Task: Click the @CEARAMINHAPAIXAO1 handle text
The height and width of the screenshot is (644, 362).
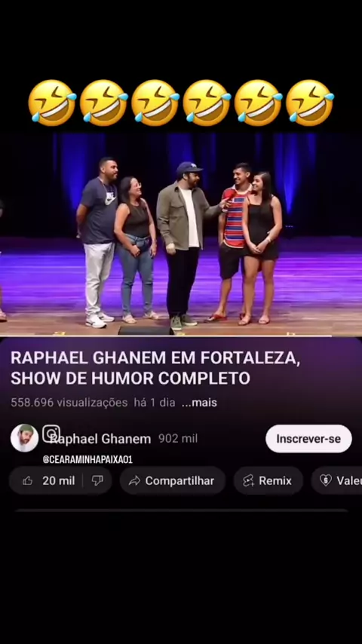Action: [87, 459]
